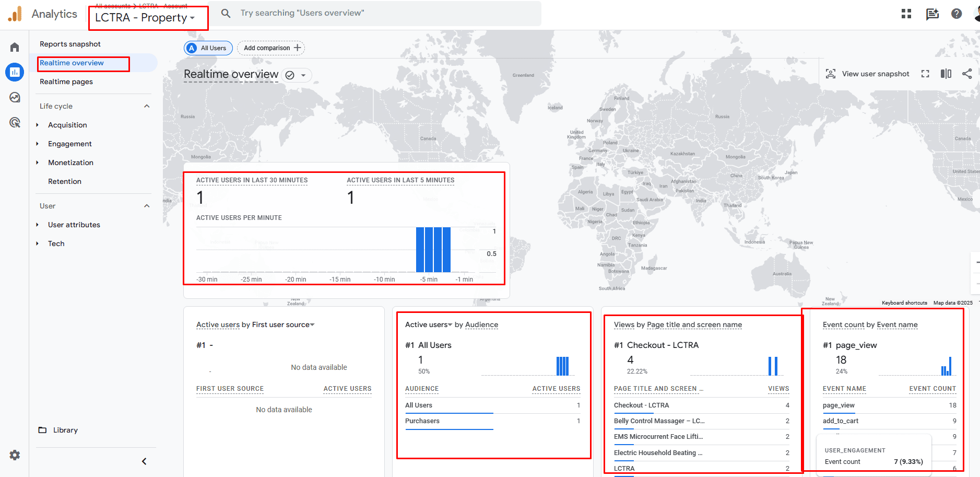Screen dimensions: 980x477
Task: Open the Advertising icon in left rail
Action: click(x=15, y=123)
